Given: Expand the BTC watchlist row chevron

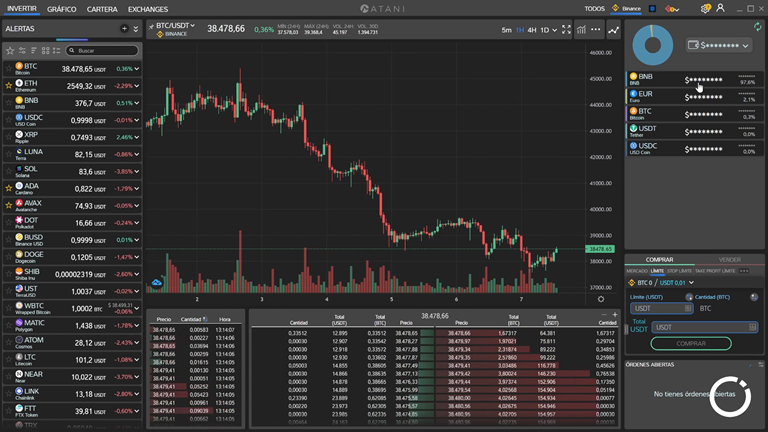Looking at the screenshot, I should pos(137,69).
